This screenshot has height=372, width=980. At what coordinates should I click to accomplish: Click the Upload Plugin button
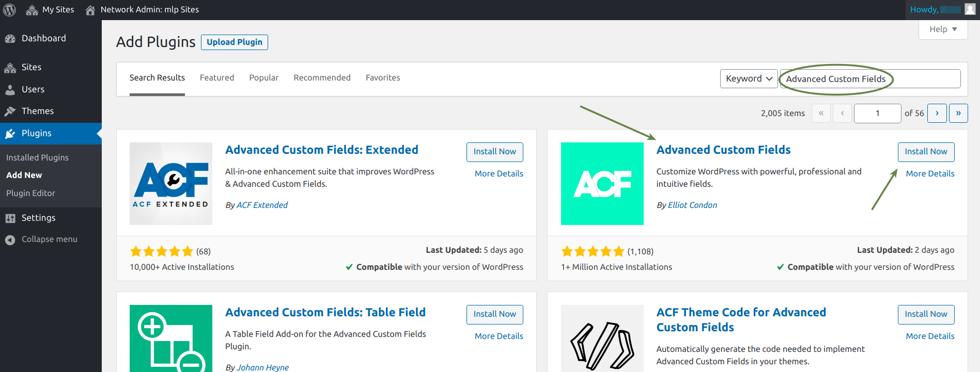235,42
